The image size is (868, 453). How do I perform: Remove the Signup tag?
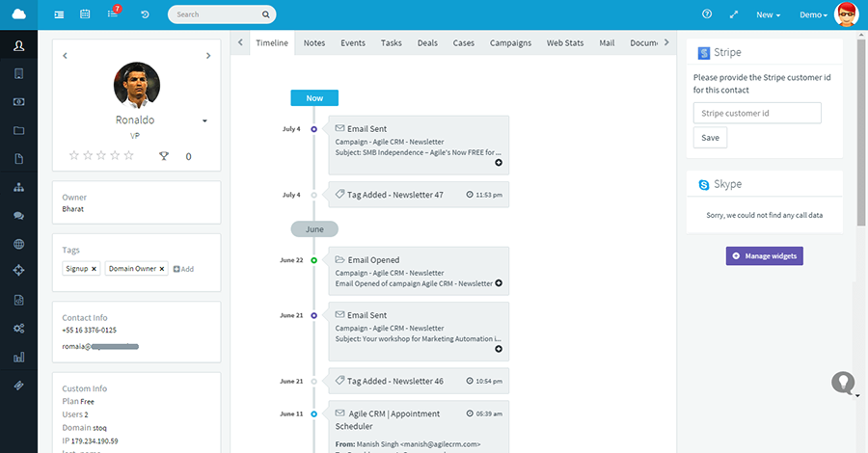(x=94, y=269)
